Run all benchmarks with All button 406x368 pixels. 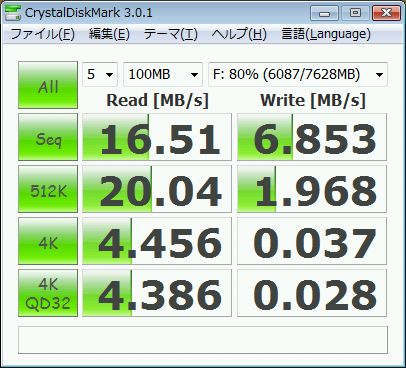coord(48,85)
